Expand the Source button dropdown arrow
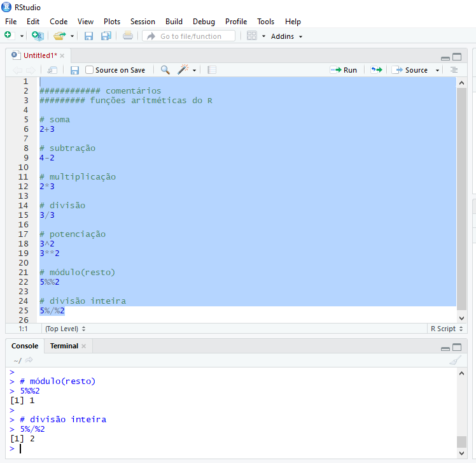 tap(438, 70)
